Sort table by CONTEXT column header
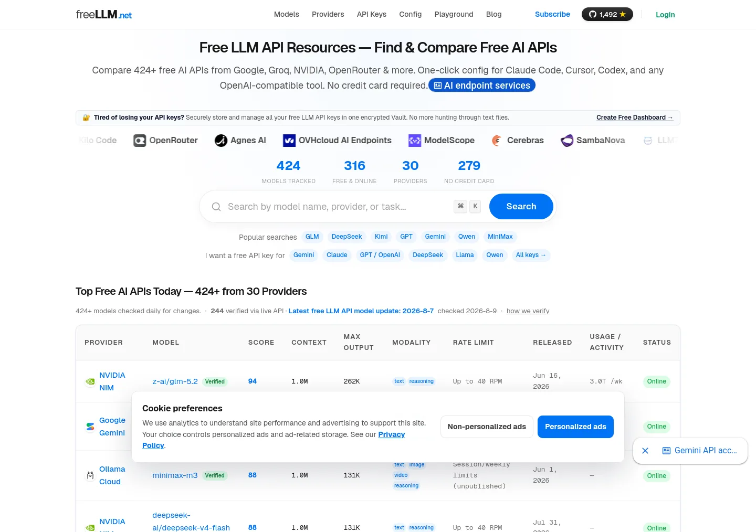This screenshot has height=532, width=756. click(x=309, y=342)
